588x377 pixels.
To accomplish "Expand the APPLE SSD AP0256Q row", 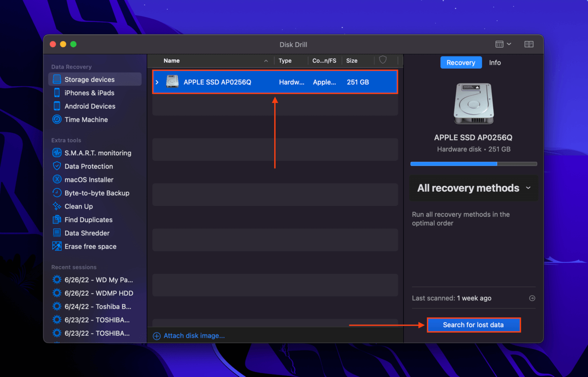I will [x=157, y=82].
